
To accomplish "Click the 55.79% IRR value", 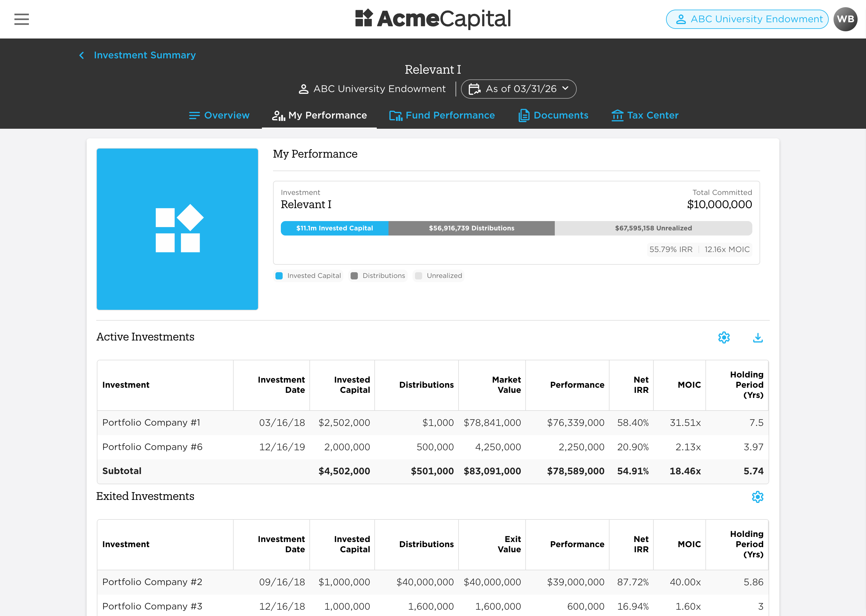I will (x=671, y=250).
